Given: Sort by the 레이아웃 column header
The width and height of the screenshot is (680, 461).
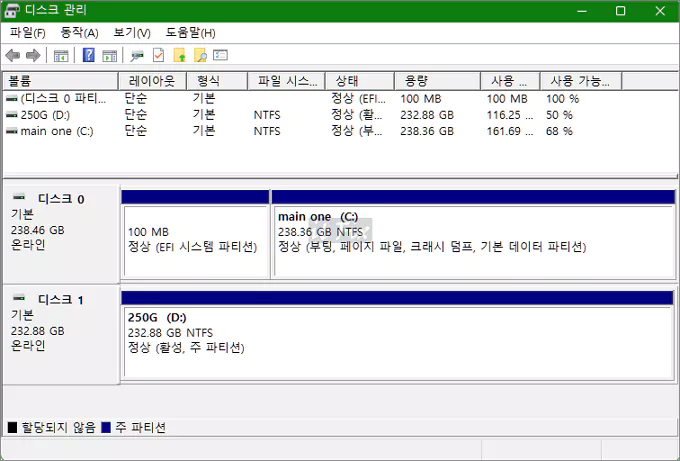Looking at the screenshot, I should [x=152, y=81].
